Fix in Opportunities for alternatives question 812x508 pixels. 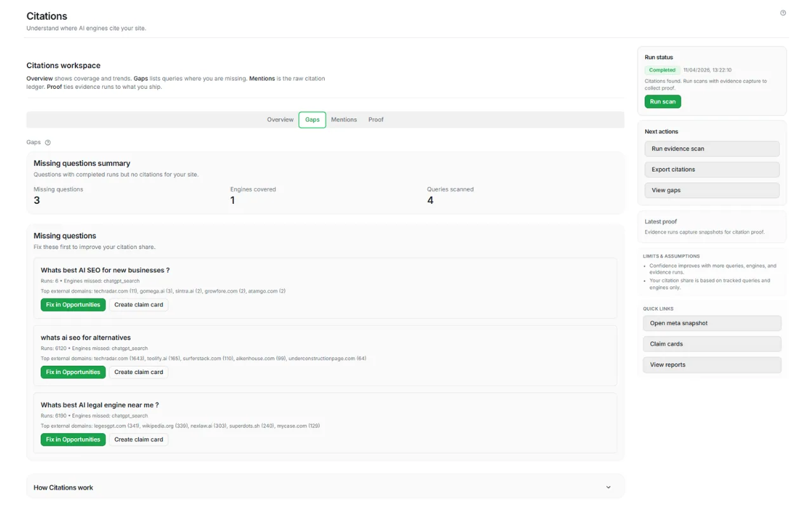click(x=73, y=372)
